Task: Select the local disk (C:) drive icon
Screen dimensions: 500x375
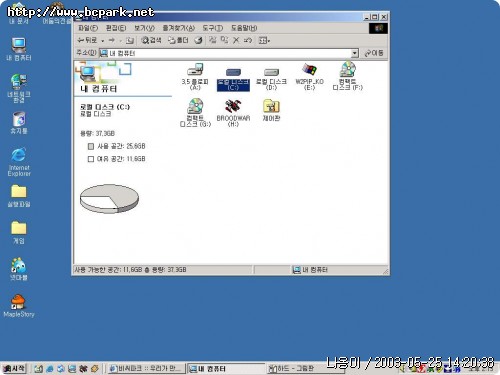Action: (233, 79)
